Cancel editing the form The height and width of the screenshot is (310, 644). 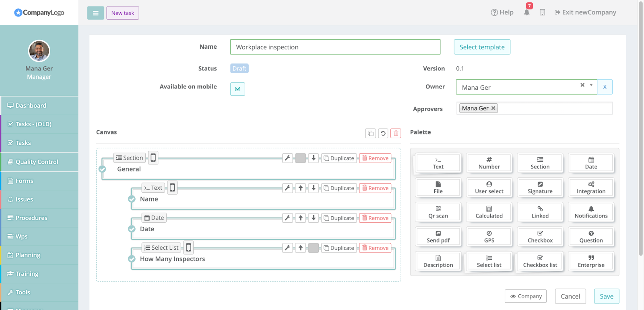(570, 296)
